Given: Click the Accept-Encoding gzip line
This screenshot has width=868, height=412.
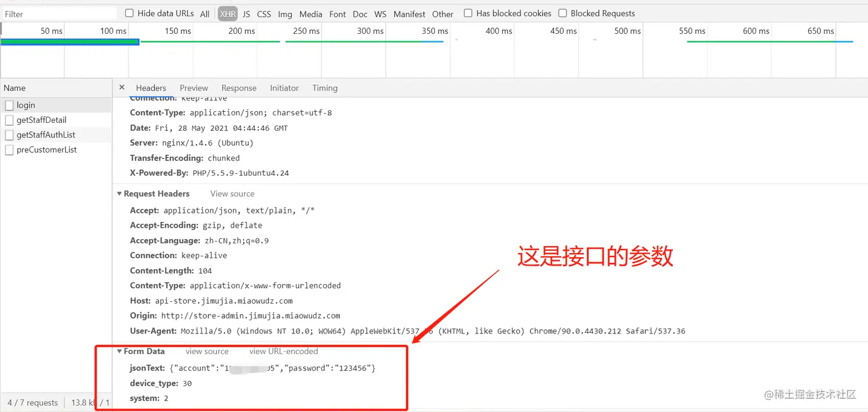Looking at the screenshot, I should click(x=196, y=226).
